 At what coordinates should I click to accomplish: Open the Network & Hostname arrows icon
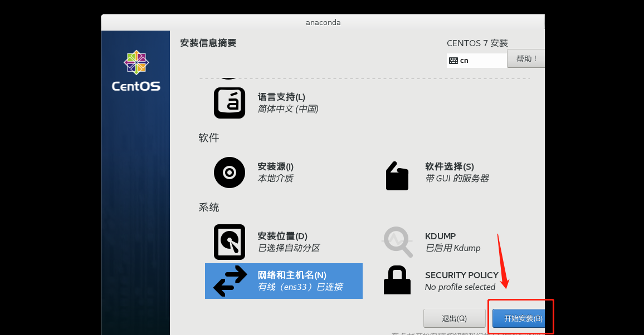click(x=230, y=281)
